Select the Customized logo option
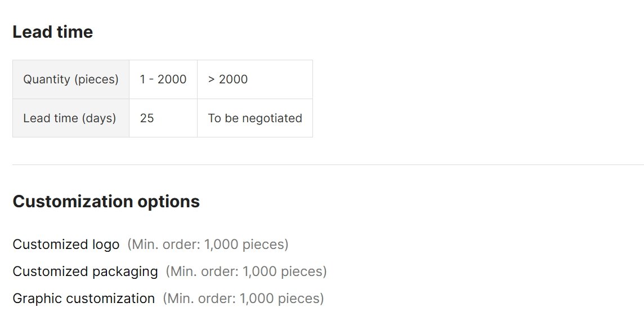 coord(66,244)
